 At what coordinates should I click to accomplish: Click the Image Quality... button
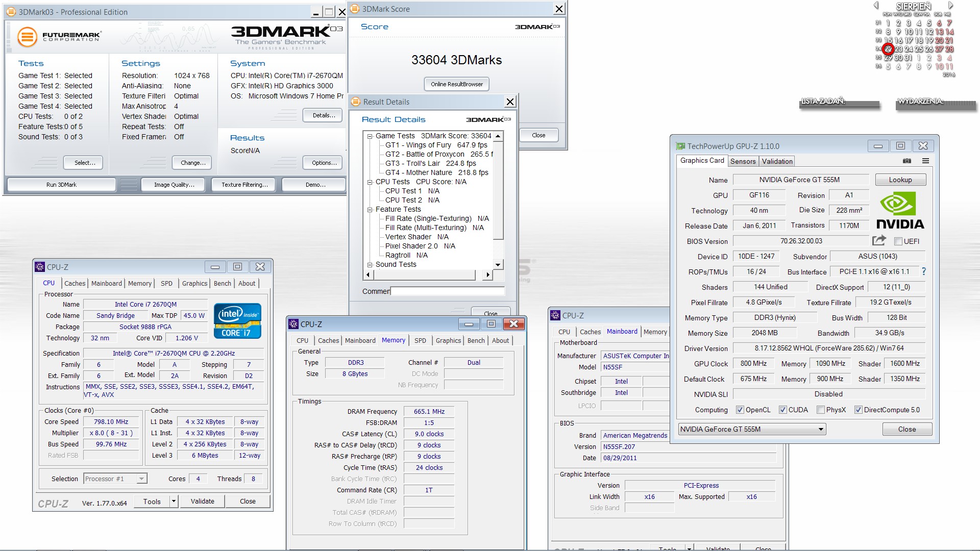[174, 185]
